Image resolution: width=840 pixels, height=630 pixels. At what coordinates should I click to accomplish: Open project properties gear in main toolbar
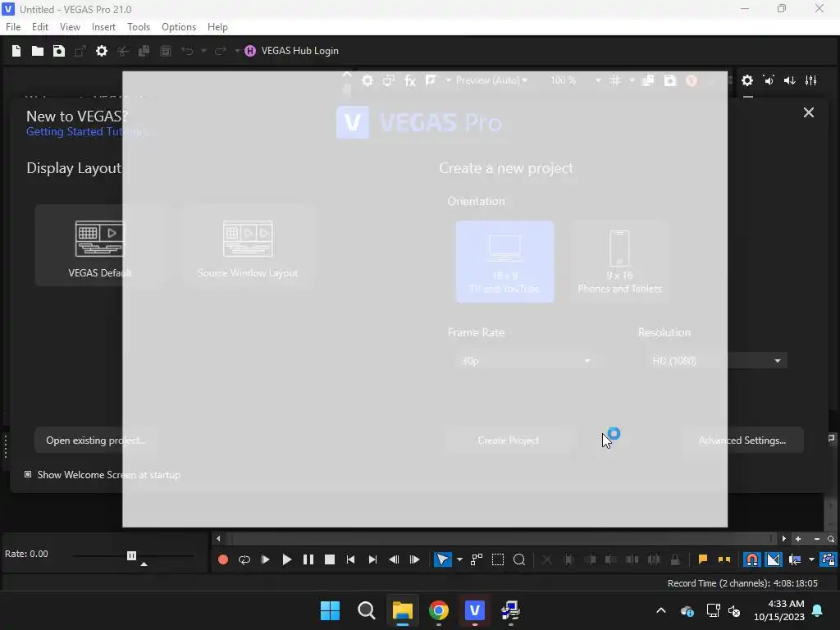point(101,51)
